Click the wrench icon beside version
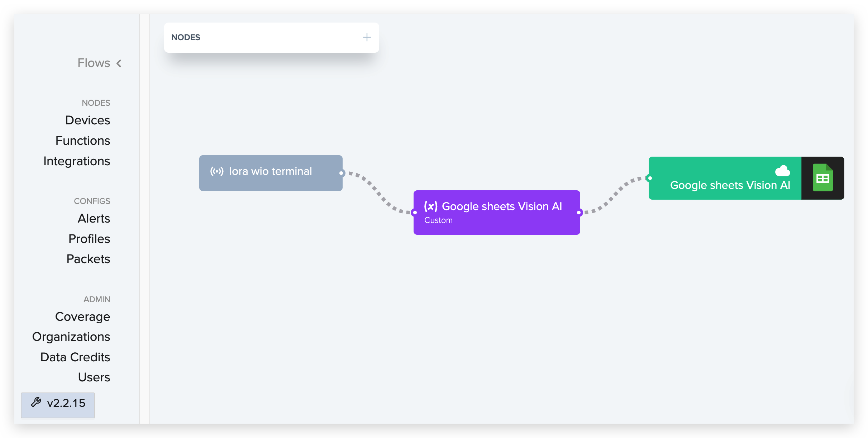The height and width of the screenshot is (438, 868). click(x=36, y=403)
